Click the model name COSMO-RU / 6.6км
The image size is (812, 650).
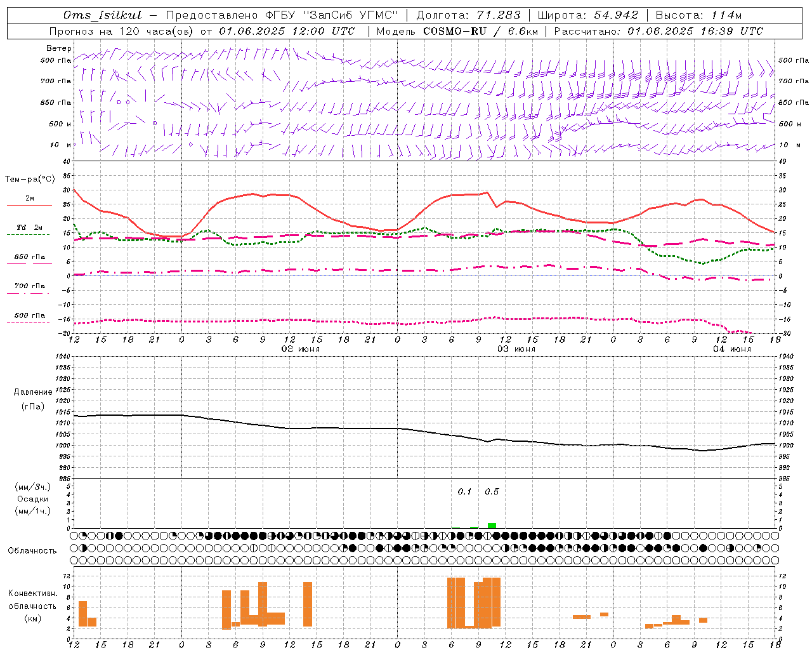tap(481, 31)
